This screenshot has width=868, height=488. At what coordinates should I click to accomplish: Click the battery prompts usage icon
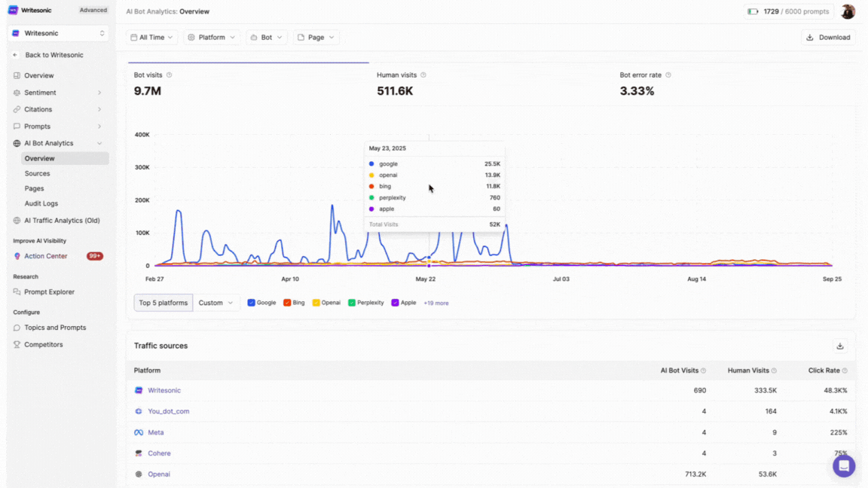point(753,11)
